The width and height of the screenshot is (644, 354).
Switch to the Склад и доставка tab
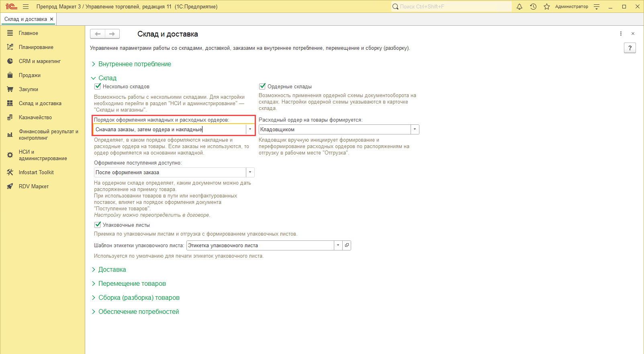click(x=26, y=19)
